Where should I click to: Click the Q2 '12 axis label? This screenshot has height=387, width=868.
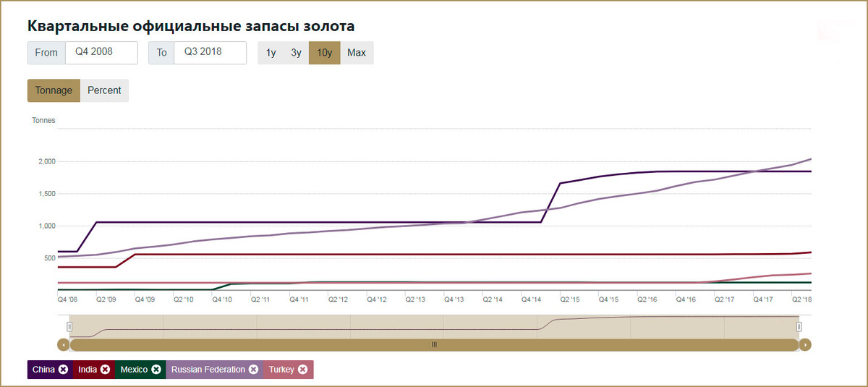coord(338,298)
